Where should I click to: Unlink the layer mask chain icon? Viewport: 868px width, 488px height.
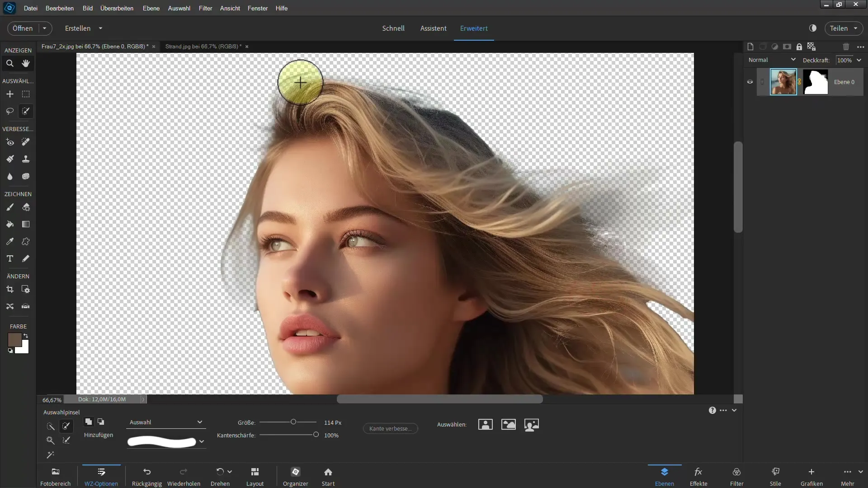point(799,82)
